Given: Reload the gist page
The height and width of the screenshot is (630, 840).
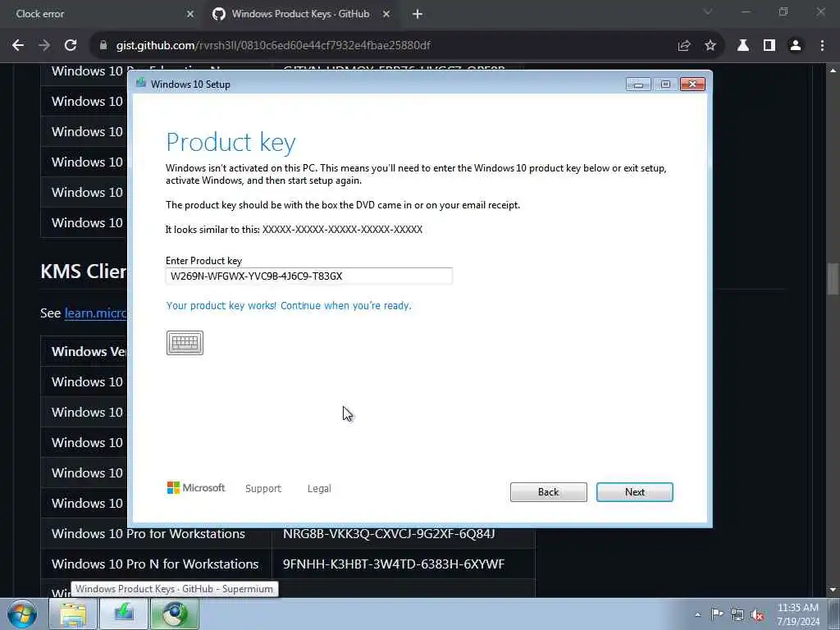Looking at the screenshot, I should click(x=71, y=46).
